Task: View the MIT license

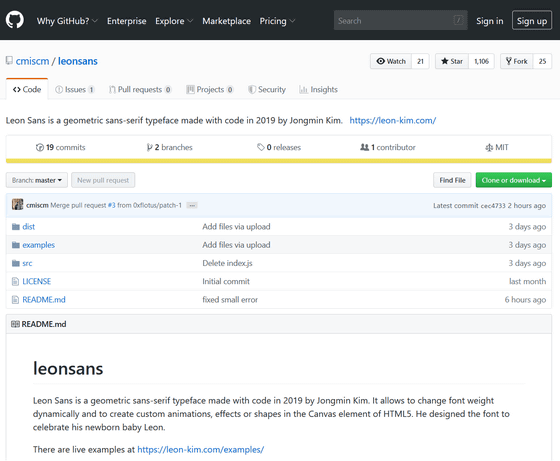Action: pyautogui.click(x=497, y=147)
